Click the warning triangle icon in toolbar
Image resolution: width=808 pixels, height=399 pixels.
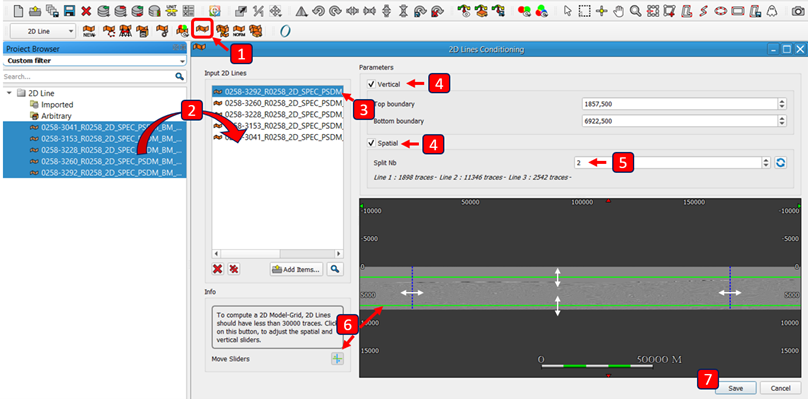point(302,10)
